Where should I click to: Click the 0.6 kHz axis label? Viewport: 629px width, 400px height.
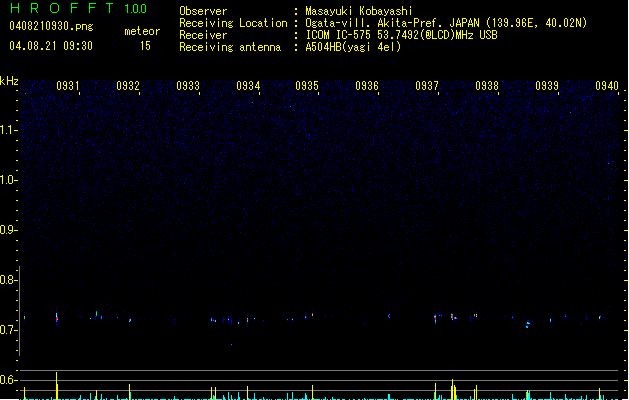(x=8, y=380)
